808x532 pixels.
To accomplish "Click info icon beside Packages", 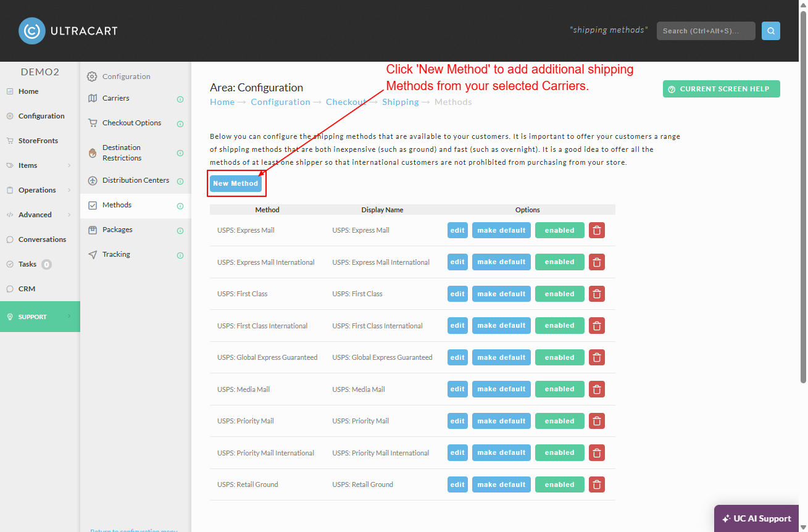I will point(180,231).
